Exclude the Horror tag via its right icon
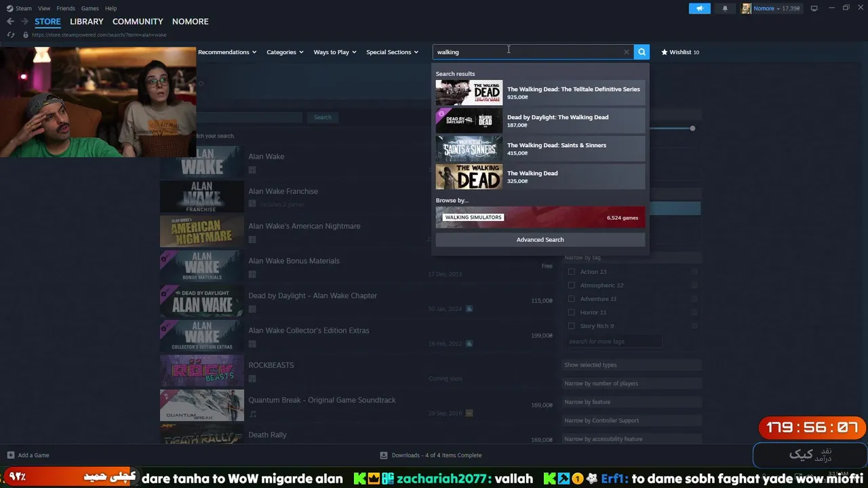The height and width of the screenshot is (488, 868). (x=694, y=312)
